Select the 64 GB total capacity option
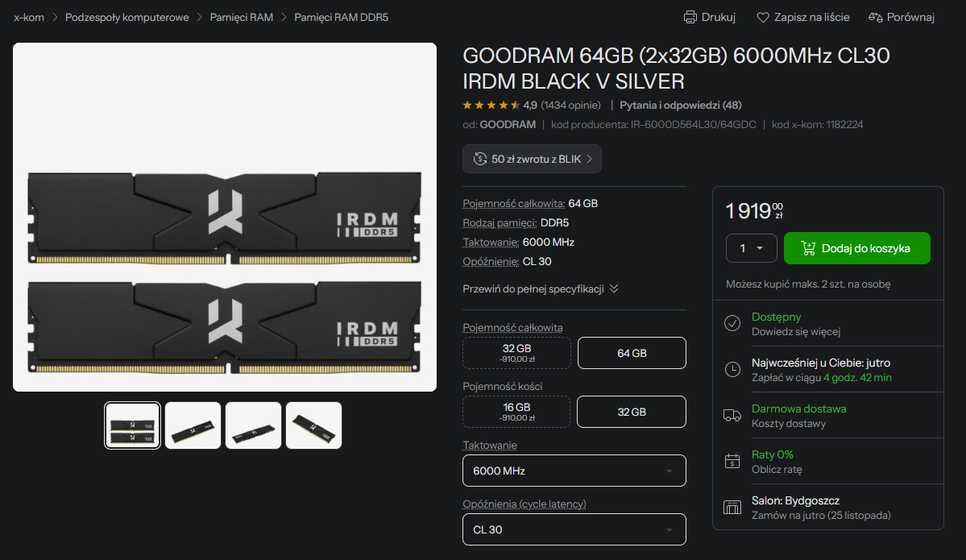The height and width of the screenshot is (560, 966). 632,353
